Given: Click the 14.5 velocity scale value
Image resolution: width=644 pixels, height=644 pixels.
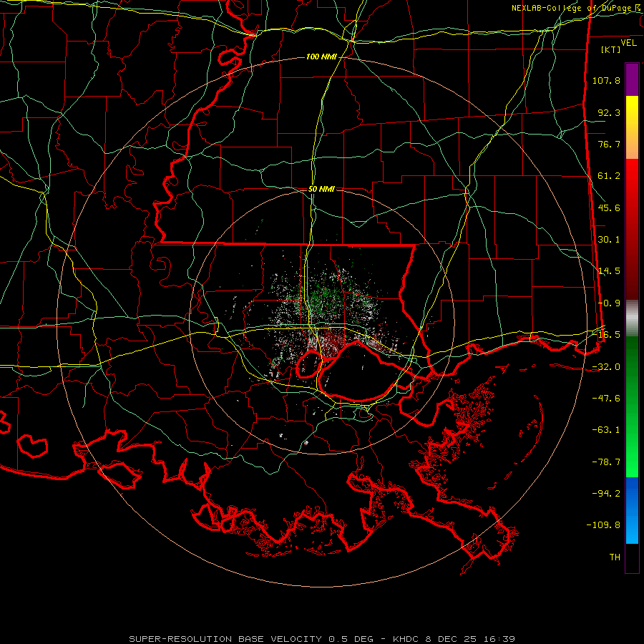Looking at the screenshot, I should click(609, 271).
